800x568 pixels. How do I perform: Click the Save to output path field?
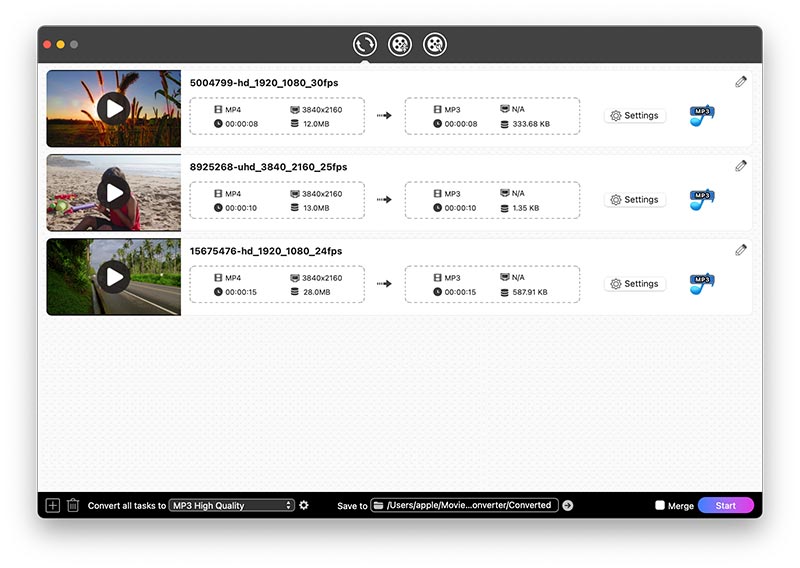(464, 505)
